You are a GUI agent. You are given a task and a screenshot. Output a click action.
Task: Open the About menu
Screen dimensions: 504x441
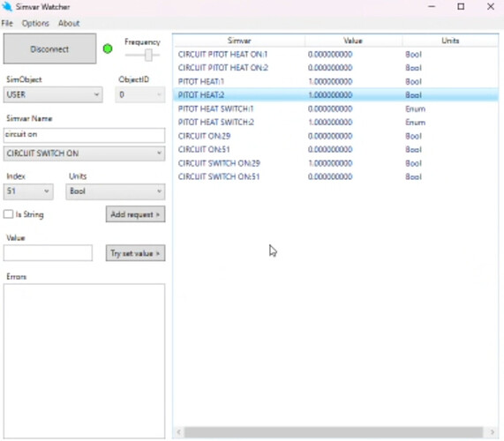coord(69,23)
